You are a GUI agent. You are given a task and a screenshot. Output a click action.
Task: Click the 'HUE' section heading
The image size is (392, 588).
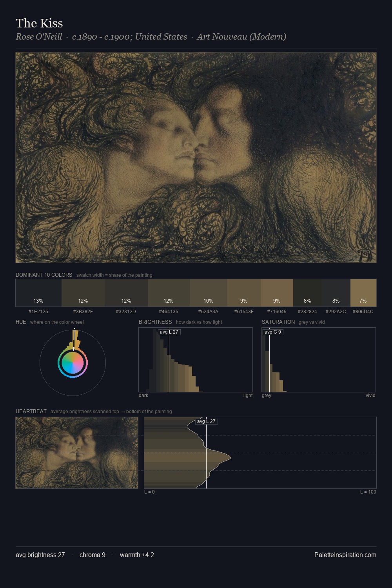21,322
